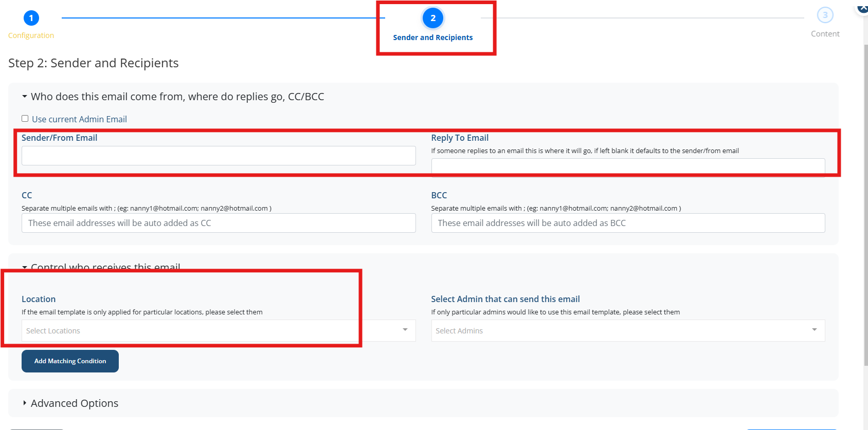This screenshot has height=430, width=868.
Task: Tick the Use current Admin Email checkbox
Action: coord(25,119)
